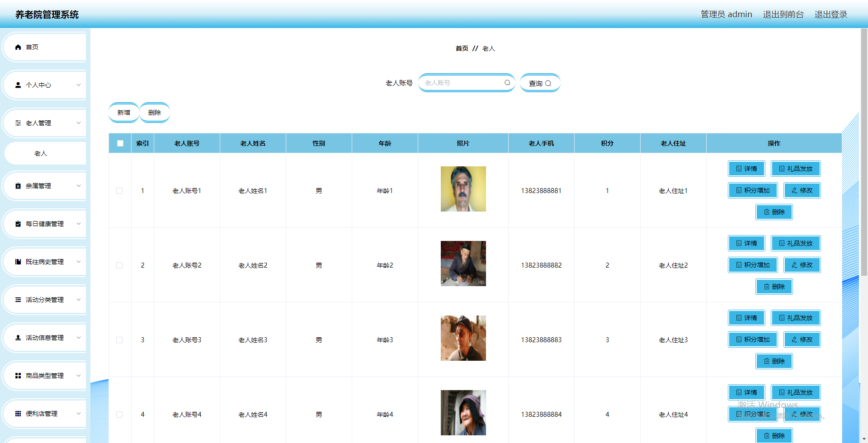Expand the 每日健康管理 menu chevron
Viewport: 868px width, 443px height.
coord(79,224)
